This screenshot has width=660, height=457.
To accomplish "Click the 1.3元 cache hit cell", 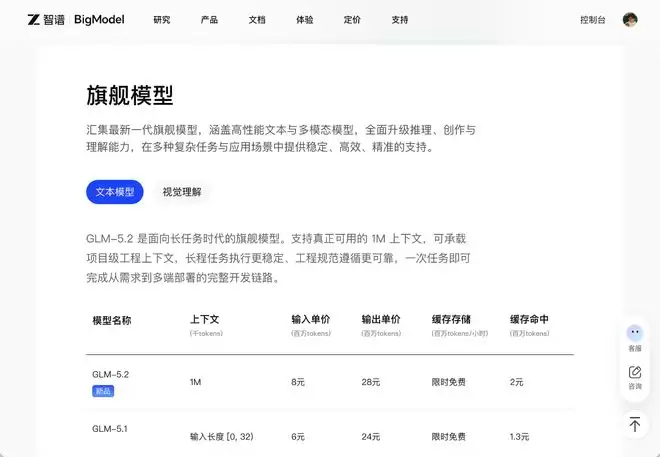I will pos(519,437).
